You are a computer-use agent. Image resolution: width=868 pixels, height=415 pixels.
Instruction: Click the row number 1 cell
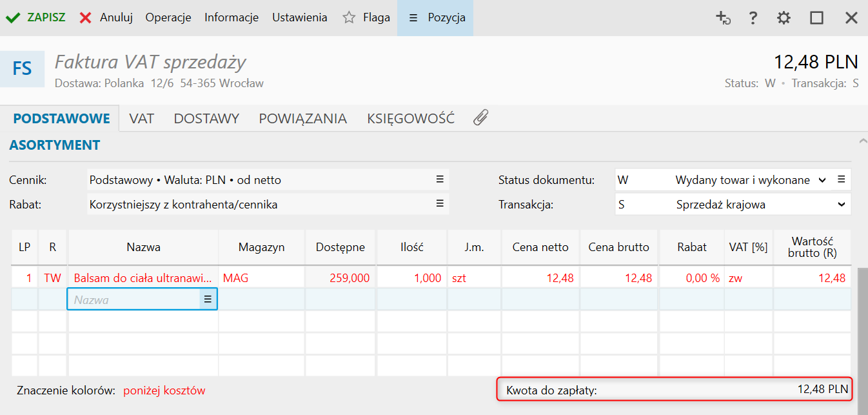pos(25,278)
